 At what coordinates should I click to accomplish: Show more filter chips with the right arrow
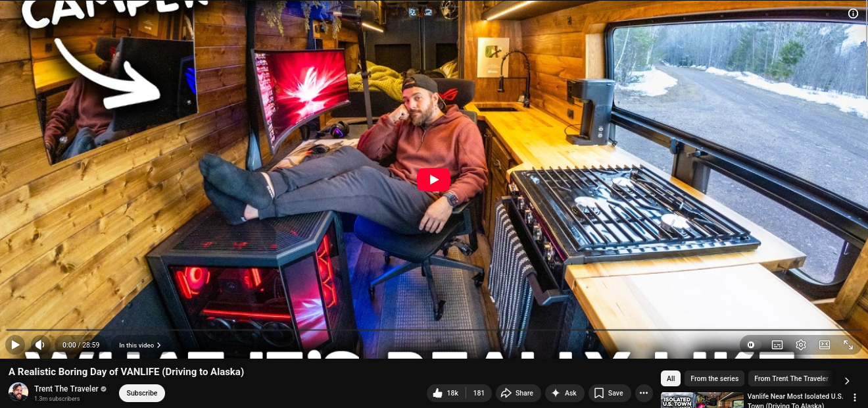point(847,380)
